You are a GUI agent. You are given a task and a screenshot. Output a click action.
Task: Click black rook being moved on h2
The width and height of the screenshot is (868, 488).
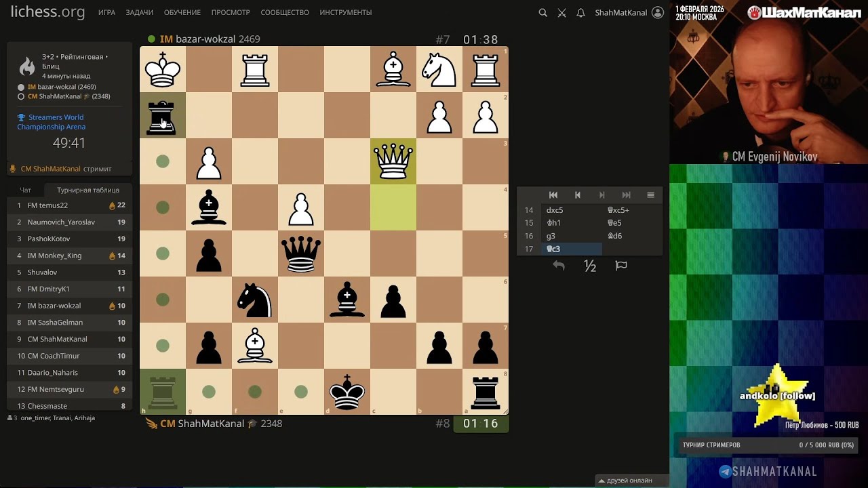coord(162,116)
